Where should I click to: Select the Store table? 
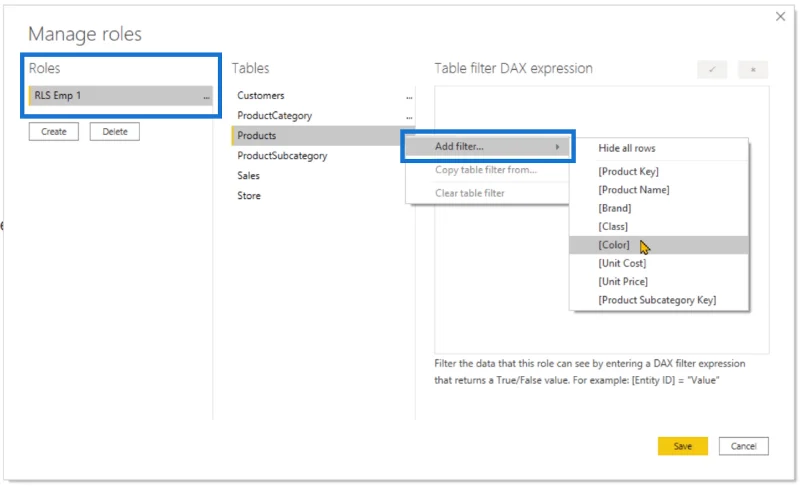(323, 196)
